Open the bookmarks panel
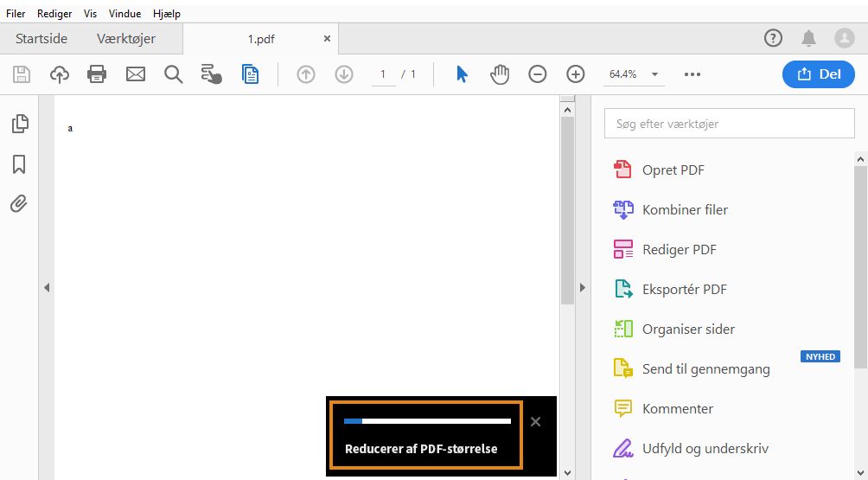868x480 pixels. pyautogui.click(x=19, y=164)
